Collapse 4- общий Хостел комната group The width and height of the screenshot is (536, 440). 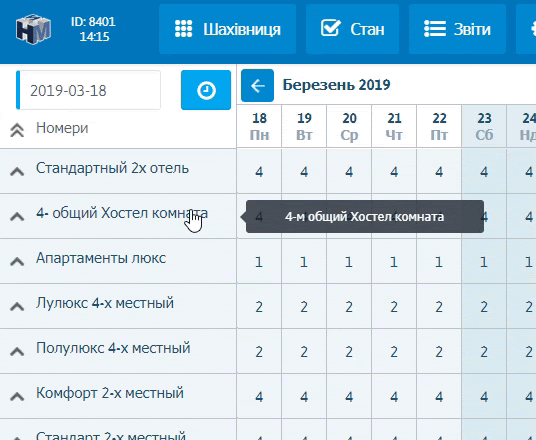point(17,216)
